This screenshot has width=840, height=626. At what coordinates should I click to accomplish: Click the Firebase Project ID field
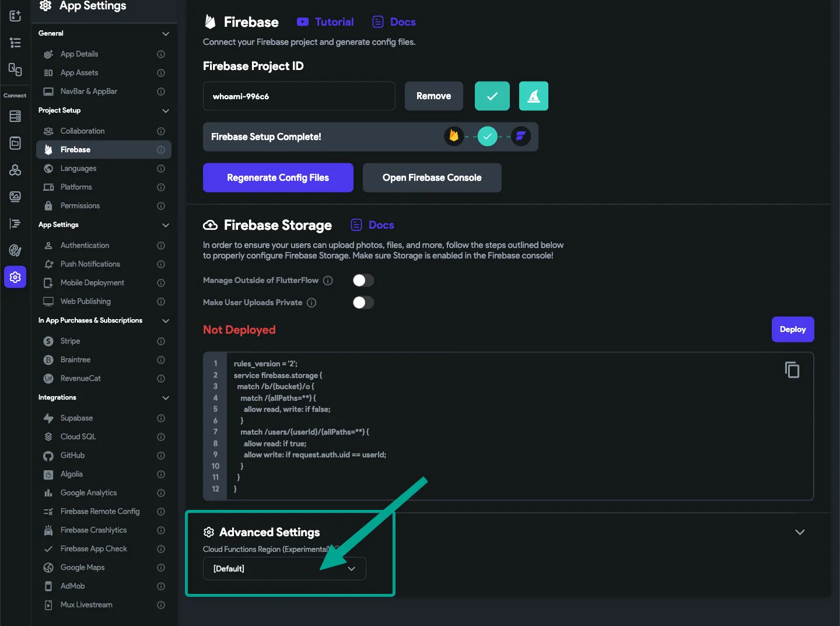299,96
